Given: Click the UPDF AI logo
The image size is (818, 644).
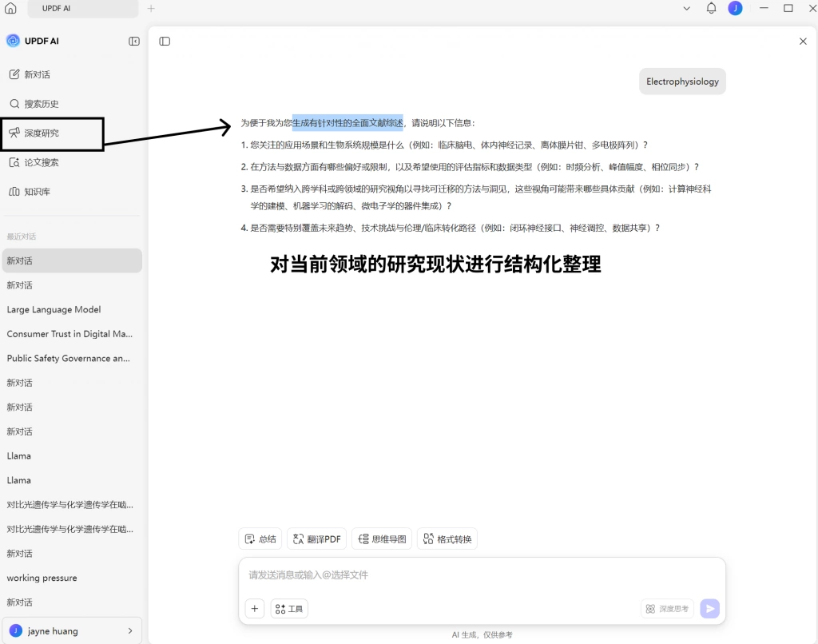Looking at the screenshot, I should 13,42.
